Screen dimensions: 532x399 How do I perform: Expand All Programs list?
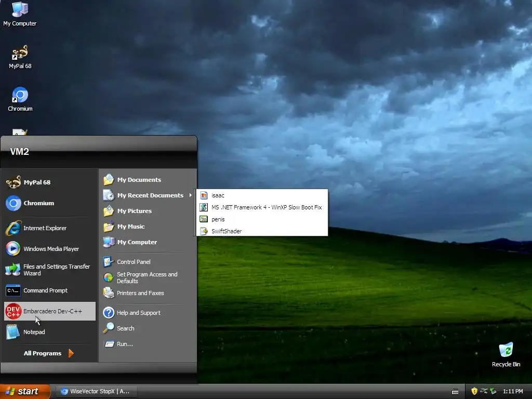48,353
